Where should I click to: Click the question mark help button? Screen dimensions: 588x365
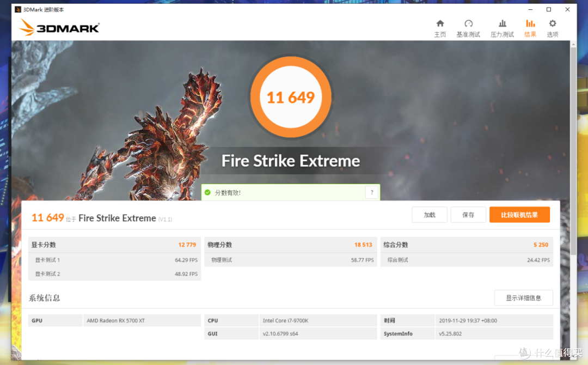pos(372,192)
